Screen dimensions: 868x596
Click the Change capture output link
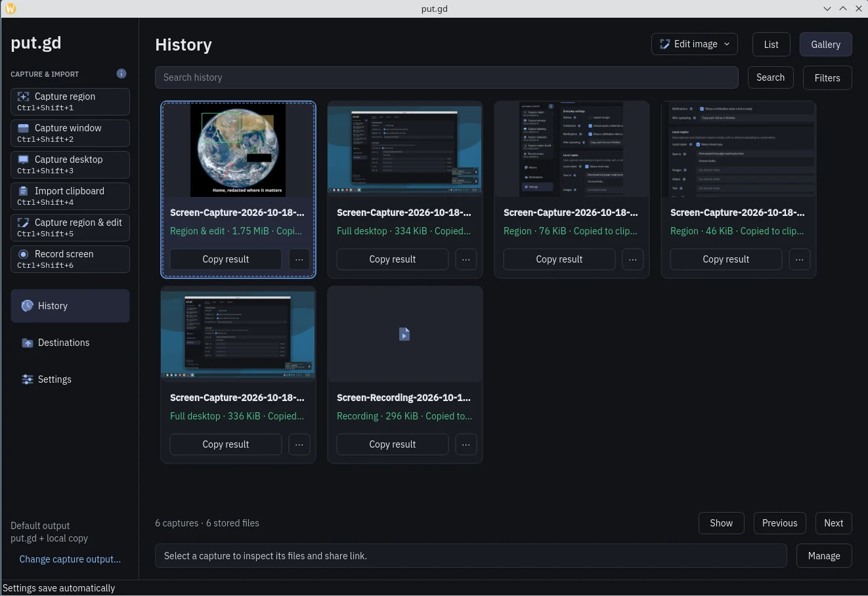point(70,559)
